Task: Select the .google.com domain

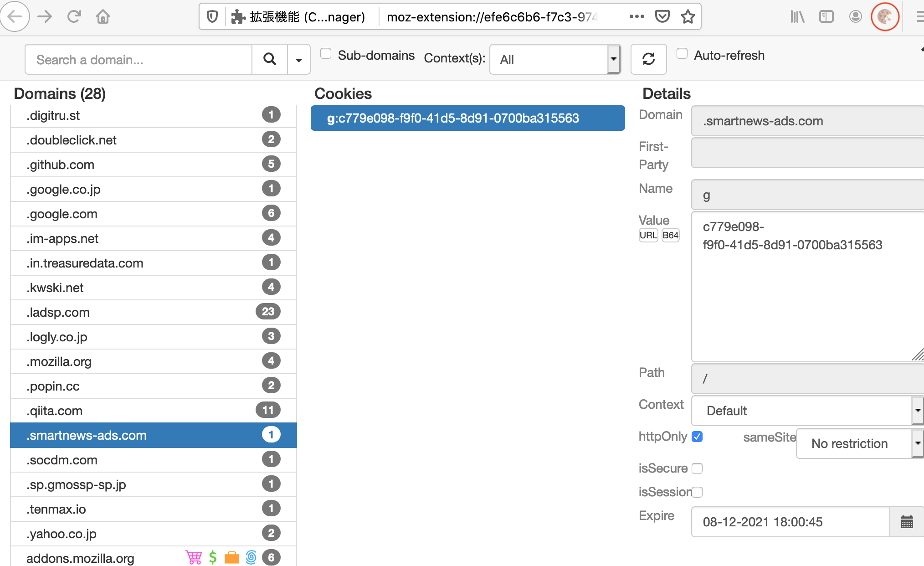Action: (x=153, y=214)
